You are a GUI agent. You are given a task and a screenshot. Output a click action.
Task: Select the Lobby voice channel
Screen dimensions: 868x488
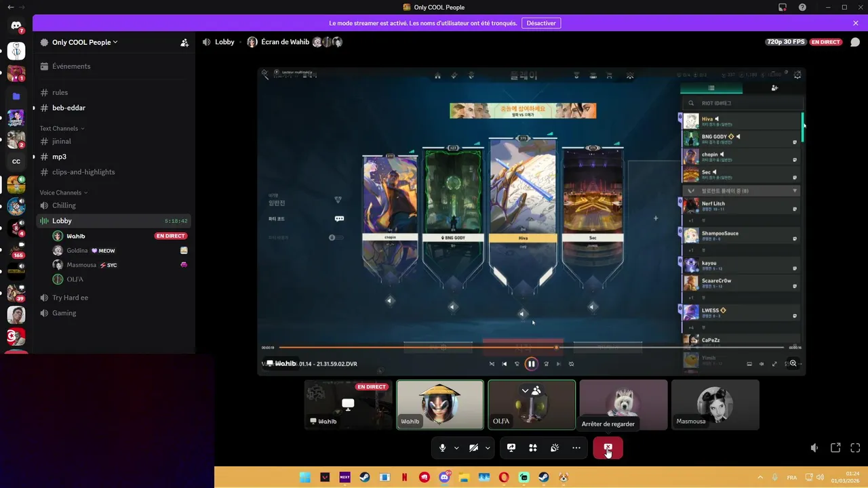pyautogui.click(x=113, y=221)
